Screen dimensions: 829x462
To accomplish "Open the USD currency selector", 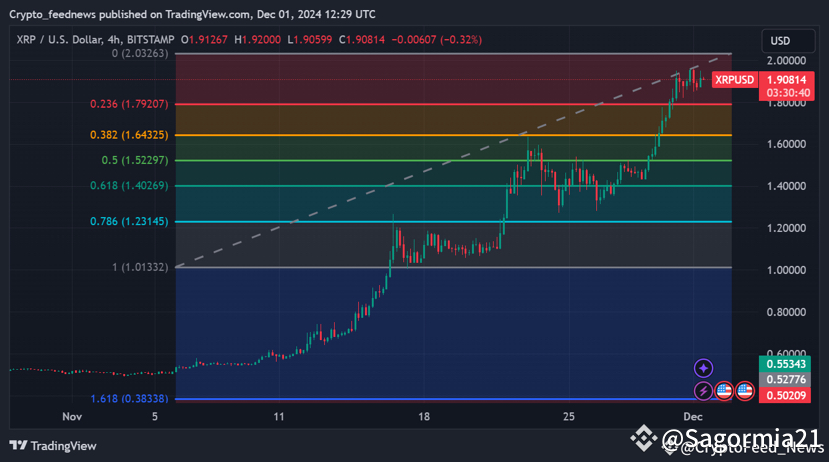I will click(x=788, y=41).
